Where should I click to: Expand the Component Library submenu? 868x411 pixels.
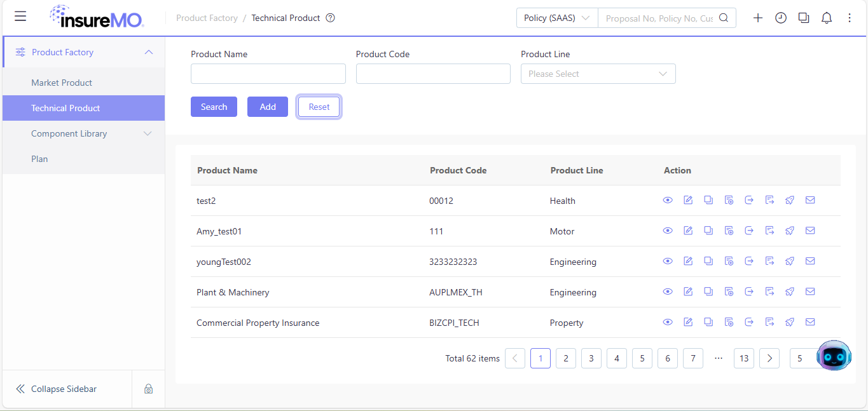pos(148,133)
